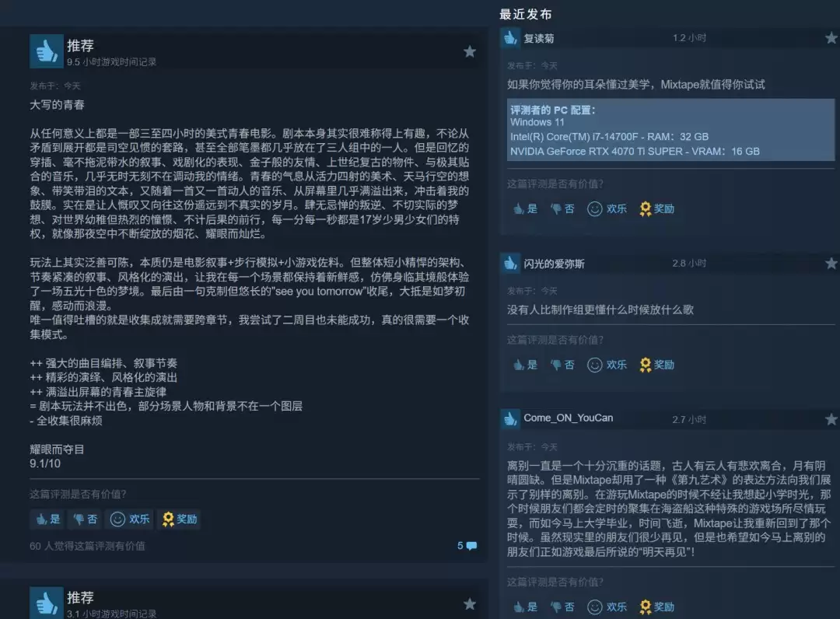Click the 推荐 title of the 3.1 小时 review
Viewport: 840px width, 619px height.
[x=80, y=597]
